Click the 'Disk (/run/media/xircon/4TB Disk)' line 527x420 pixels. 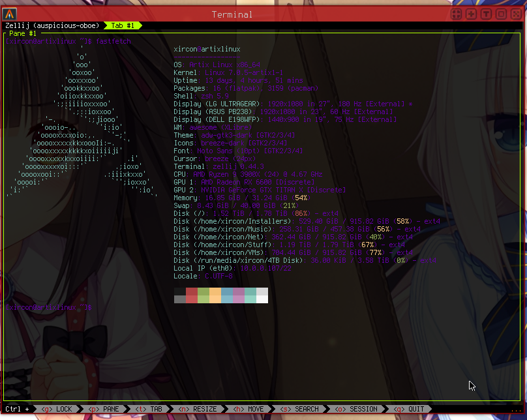(x=305, y=260)
